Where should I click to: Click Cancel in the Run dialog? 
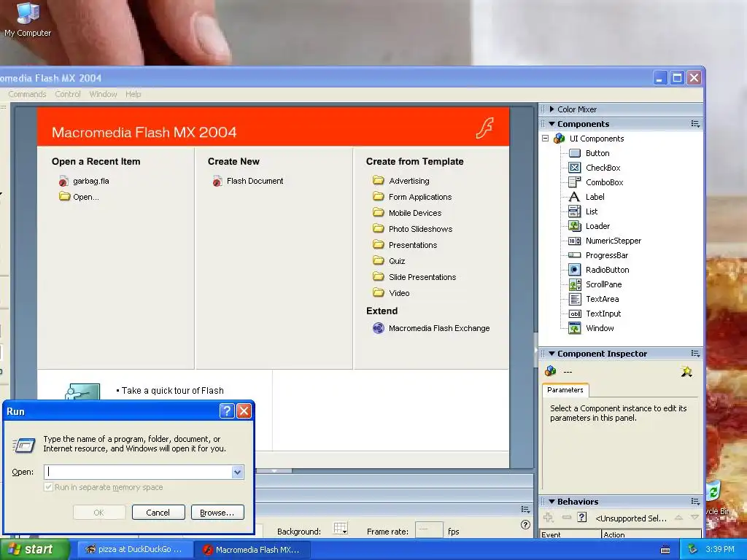[158, 513]
